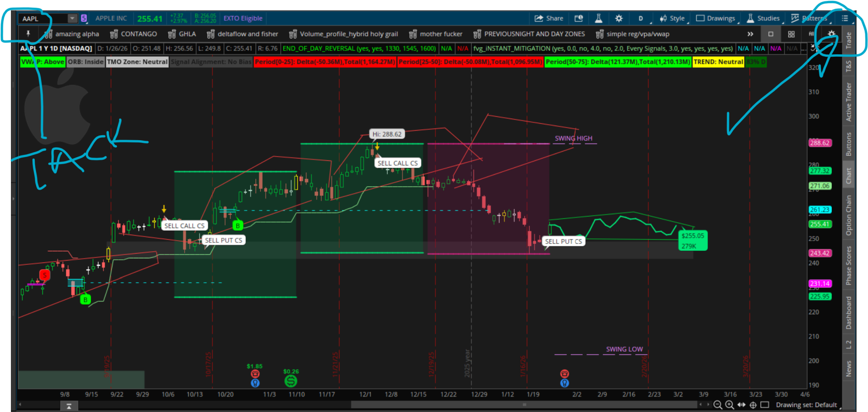The width and height of the screenshot is (868, 412).
Task: Click the flask icon next to Share
Action: 598,18
